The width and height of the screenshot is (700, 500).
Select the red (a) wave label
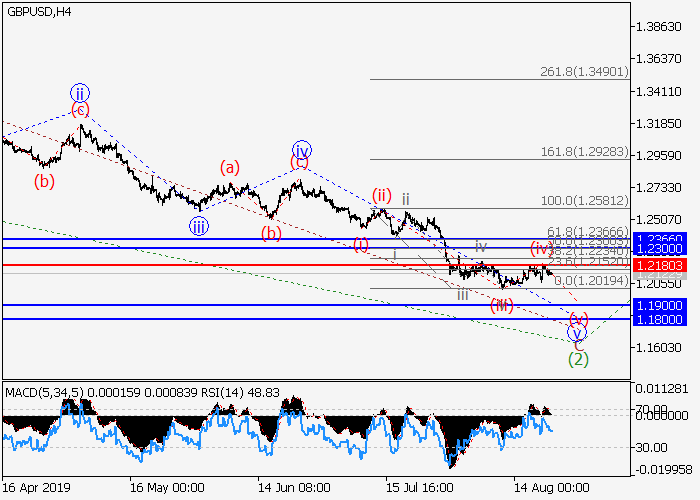tap(230, 168)
